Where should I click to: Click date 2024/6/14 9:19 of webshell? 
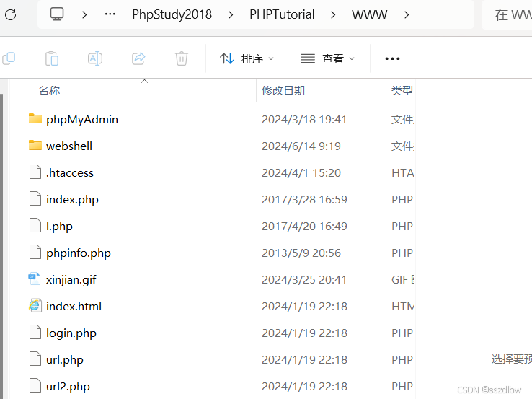point(301,146)
